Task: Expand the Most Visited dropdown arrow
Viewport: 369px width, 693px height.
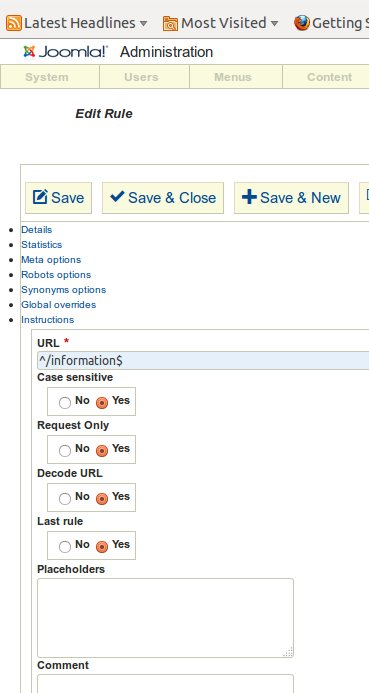Action: 274,23
